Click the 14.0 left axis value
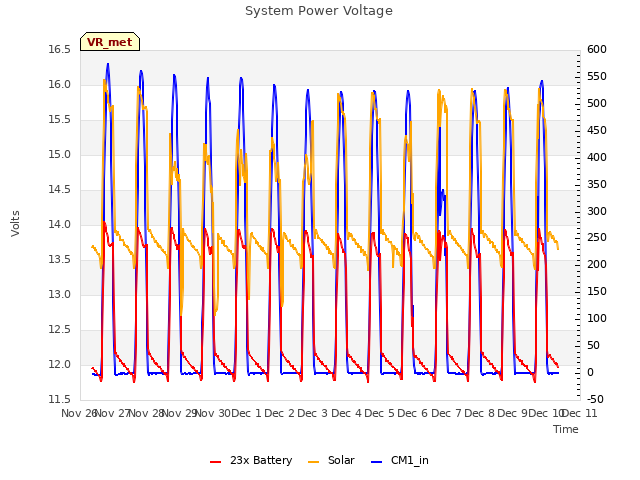Screen dimensions: 640x480 [59, 224]
